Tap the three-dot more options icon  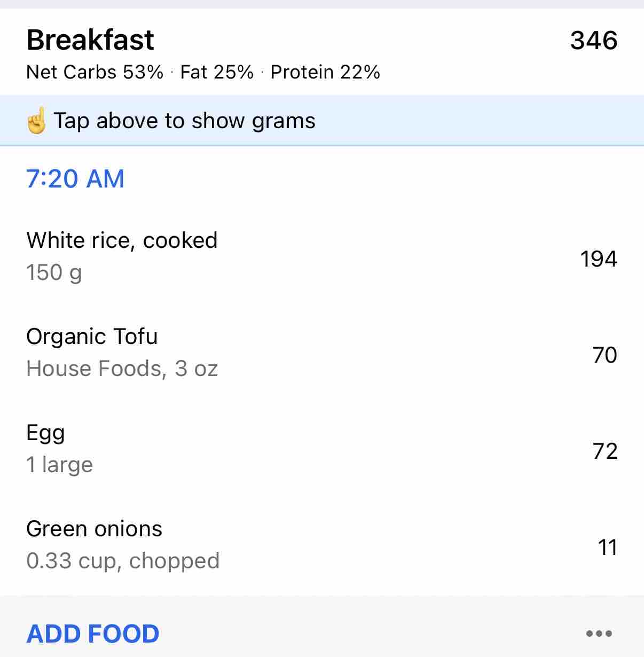point(599,634)
